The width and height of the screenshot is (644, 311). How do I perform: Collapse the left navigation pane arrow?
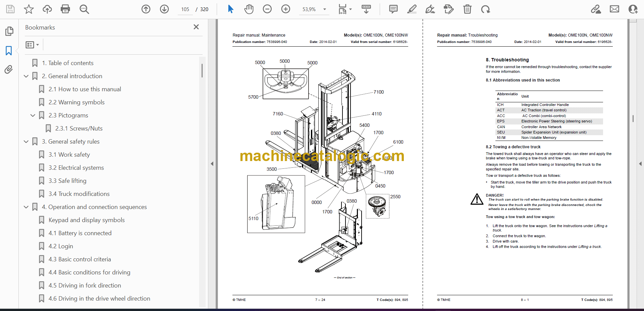coord(212,164)
